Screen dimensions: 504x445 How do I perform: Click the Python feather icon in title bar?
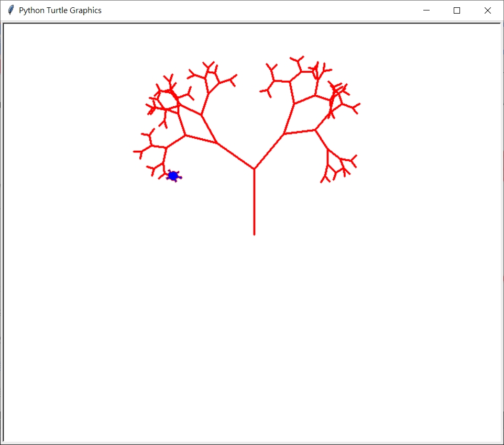10,10
